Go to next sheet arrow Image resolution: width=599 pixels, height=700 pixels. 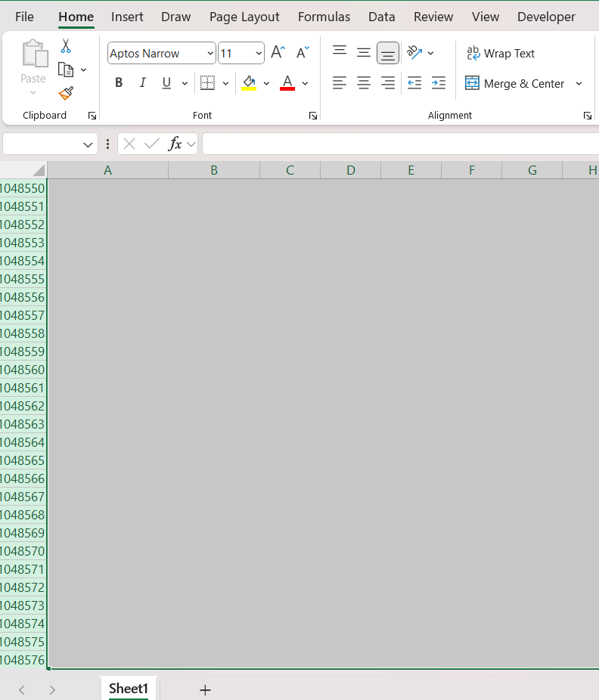[x=52, y=689]
